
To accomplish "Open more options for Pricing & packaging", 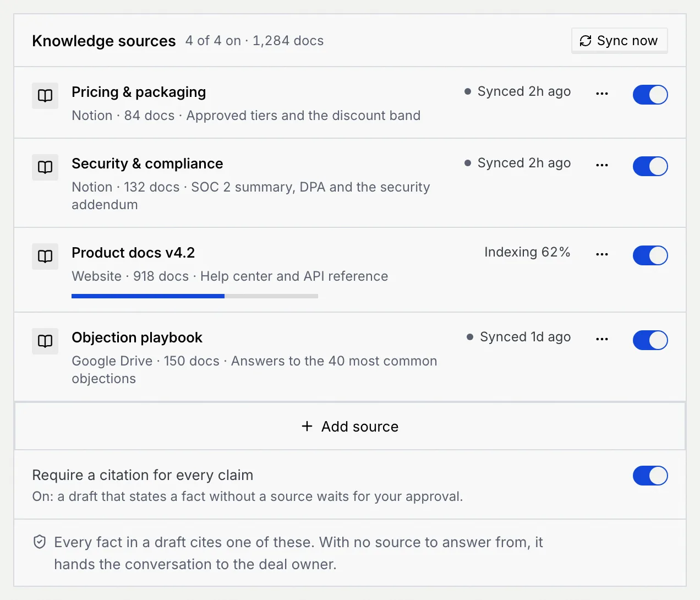I will tap(602, 94).
